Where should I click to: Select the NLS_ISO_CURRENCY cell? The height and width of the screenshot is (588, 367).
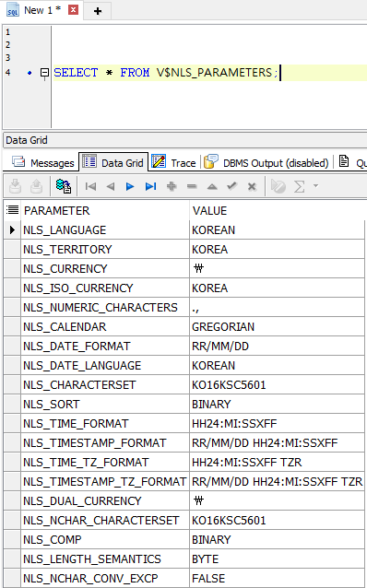pyautogui.click(x=105, y=288)
